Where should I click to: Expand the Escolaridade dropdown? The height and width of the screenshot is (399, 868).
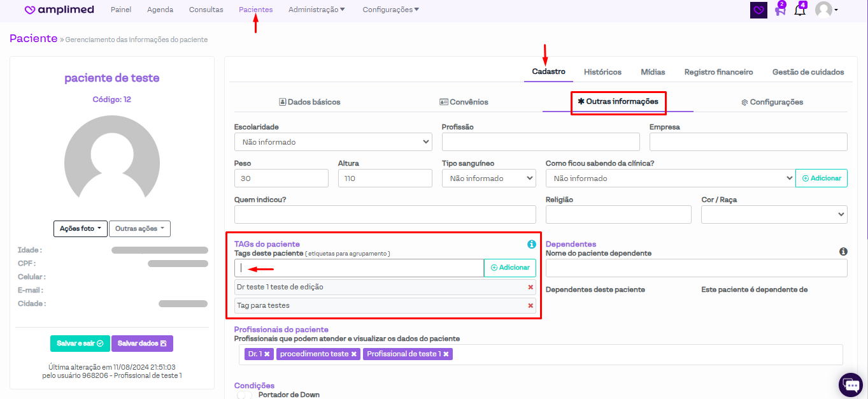333,142
